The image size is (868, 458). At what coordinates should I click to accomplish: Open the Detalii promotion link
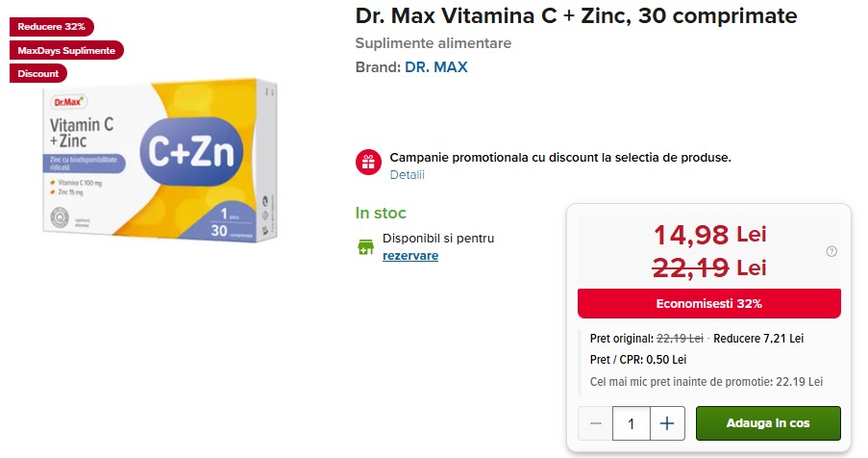pyautogui.click(x=407, y=175)
